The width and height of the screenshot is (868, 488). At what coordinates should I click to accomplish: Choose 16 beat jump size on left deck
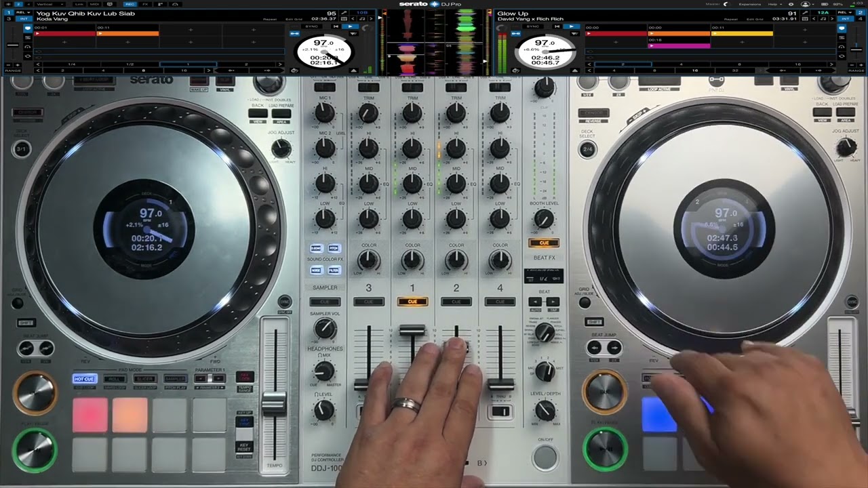click(184, 70)
